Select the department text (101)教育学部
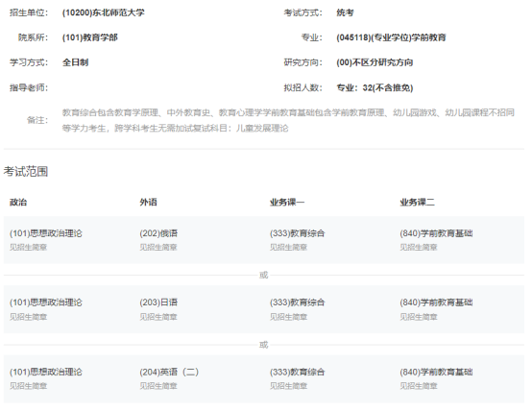This screenshot has width=532, height=411. click(90, 37)
